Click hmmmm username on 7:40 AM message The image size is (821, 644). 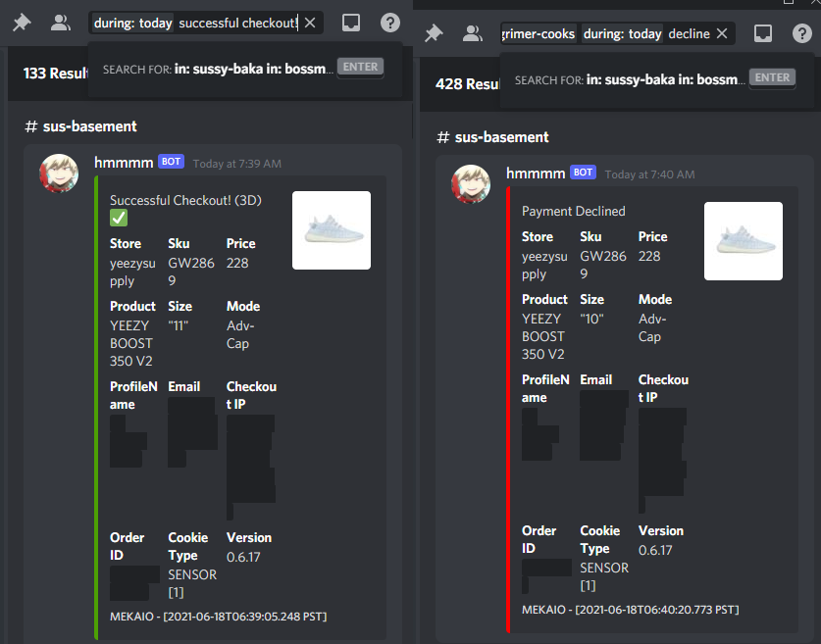[x=536, y=173]
